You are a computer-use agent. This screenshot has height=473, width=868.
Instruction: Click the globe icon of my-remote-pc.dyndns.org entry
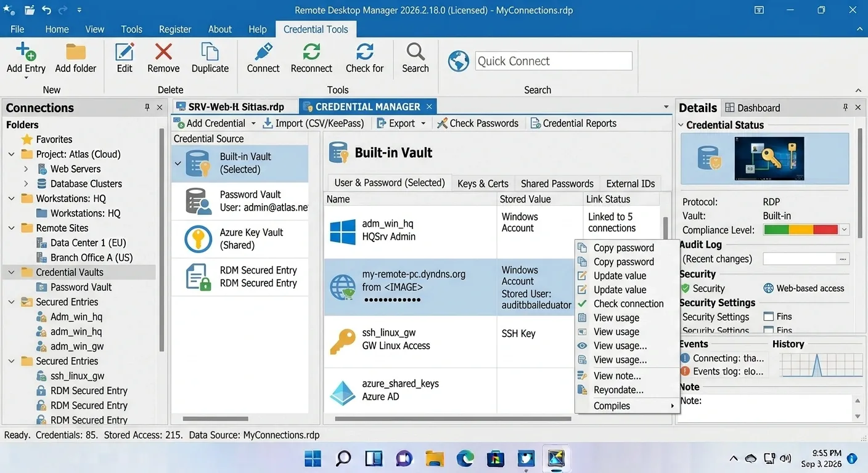pos(343,287)
